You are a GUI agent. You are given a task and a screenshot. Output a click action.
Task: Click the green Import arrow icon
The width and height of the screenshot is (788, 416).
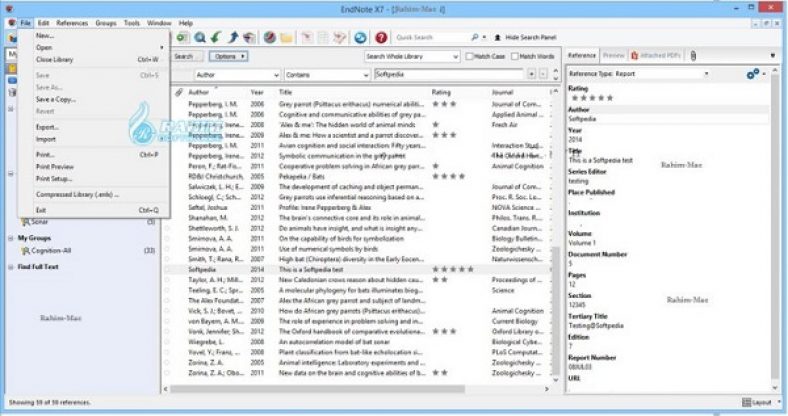[216, 38]
